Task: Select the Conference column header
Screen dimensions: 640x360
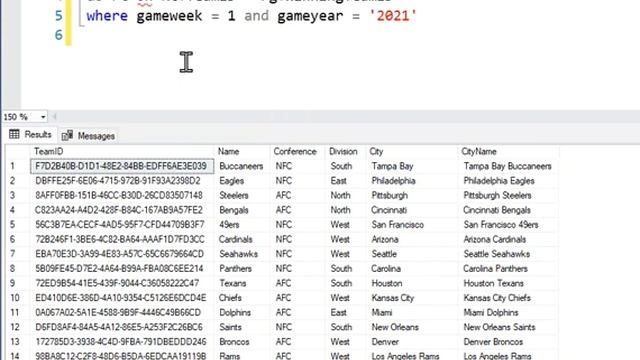Action: point(298,151)
